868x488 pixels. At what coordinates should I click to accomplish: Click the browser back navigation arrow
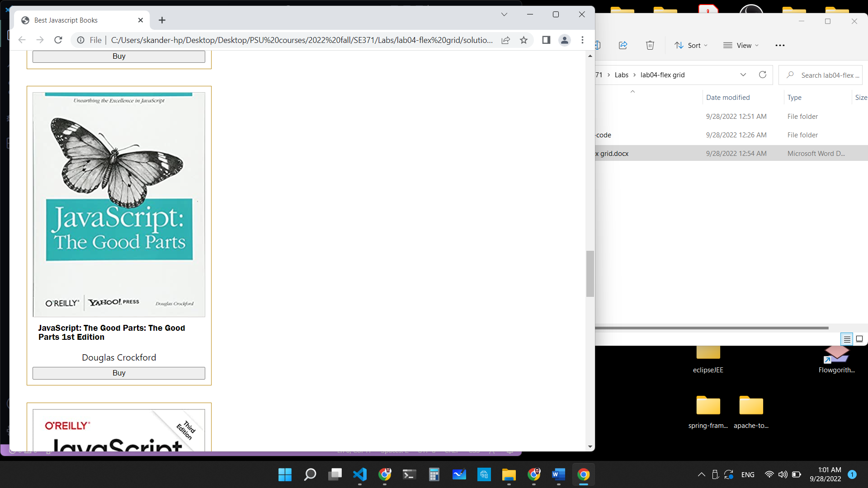coord(21,40)
